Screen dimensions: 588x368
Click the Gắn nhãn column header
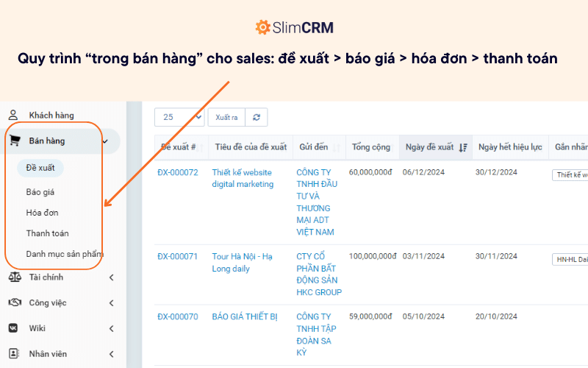[x=571, y=147]
